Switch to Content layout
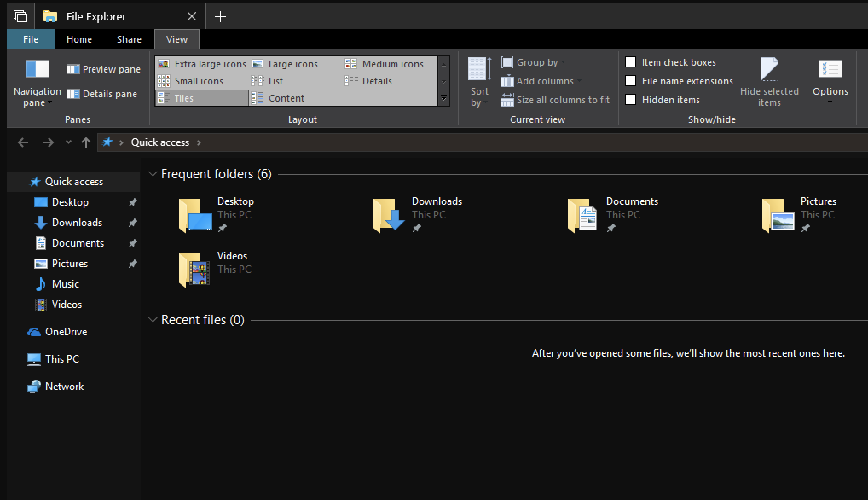 [x=278, y=99]
